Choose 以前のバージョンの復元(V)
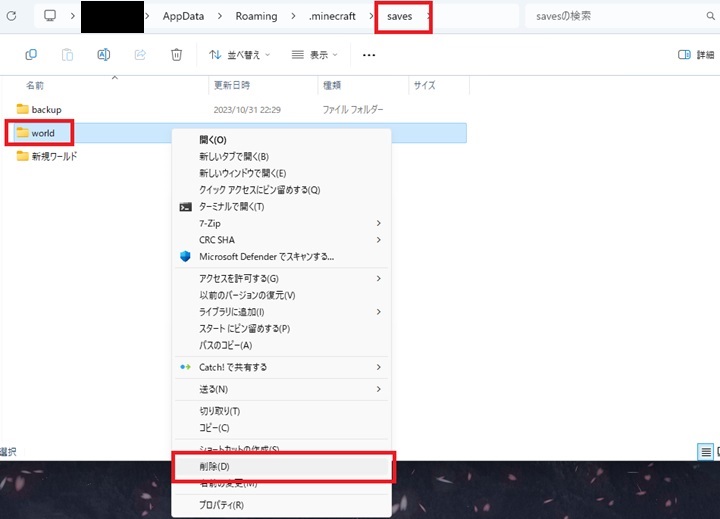The width and height of the screenshot is (720, 519). tap(281, 295)
